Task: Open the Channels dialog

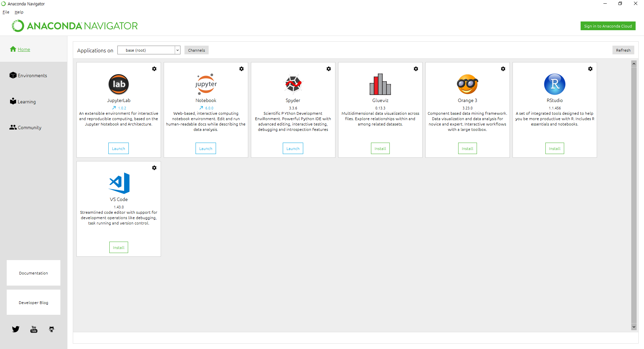Action: pos(197,50)
